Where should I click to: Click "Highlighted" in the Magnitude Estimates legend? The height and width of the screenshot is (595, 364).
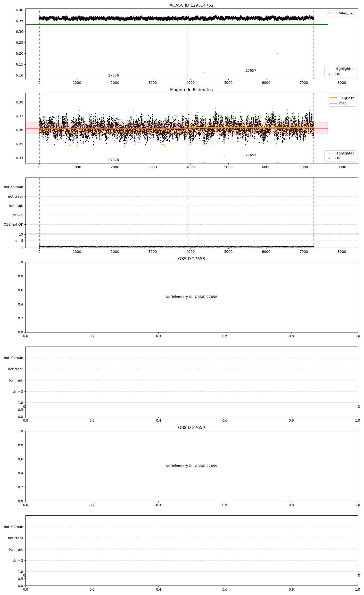345,153
